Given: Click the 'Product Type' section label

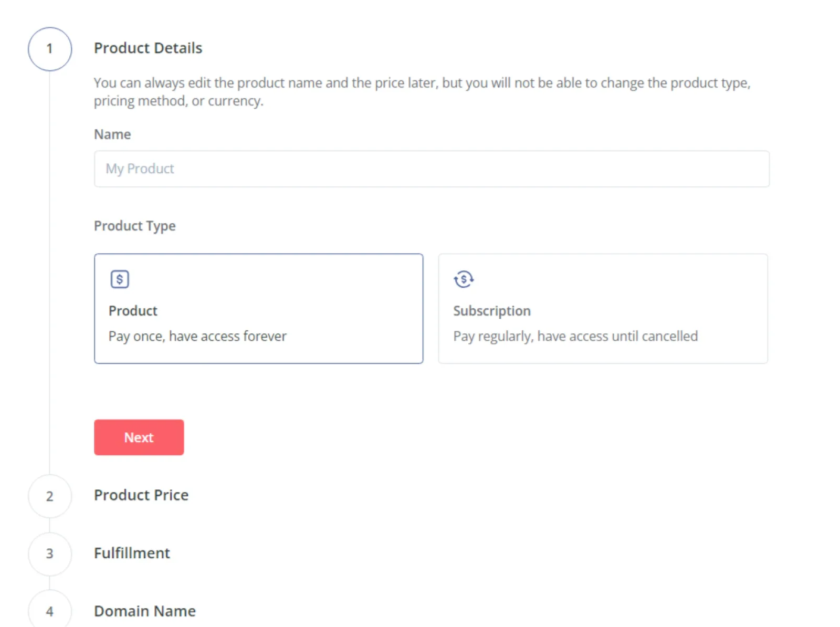Looking at the screenshot, I should (x=135, y=226).
